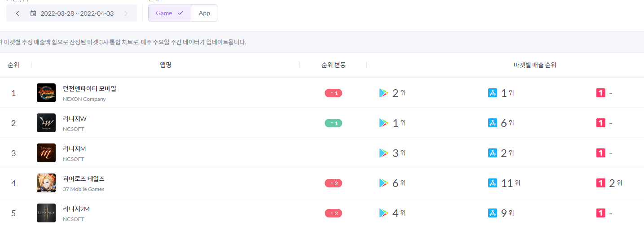Click rank number 1 in first row
Screen dimensions: 644x230
[13, 93]
